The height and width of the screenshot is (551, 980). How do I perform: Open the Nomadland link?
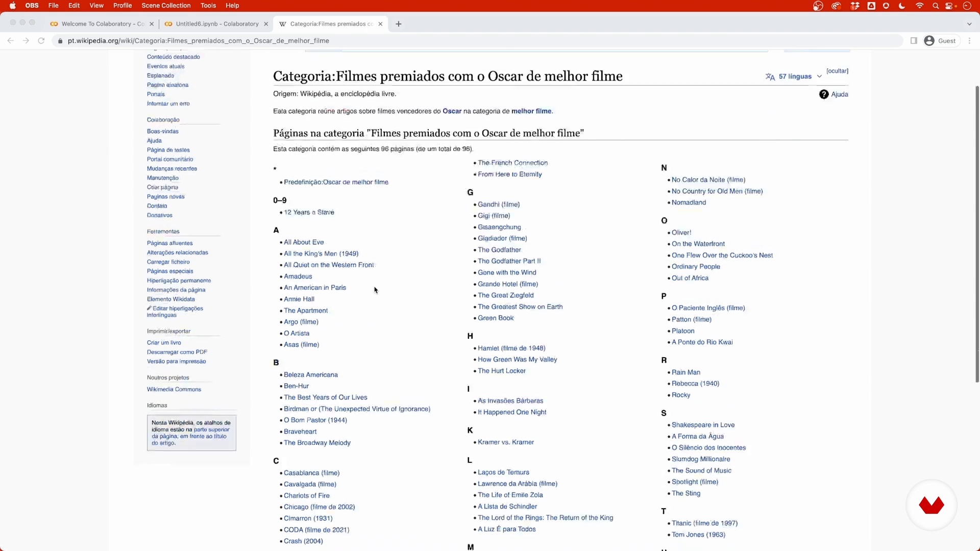tap(689, 203)
